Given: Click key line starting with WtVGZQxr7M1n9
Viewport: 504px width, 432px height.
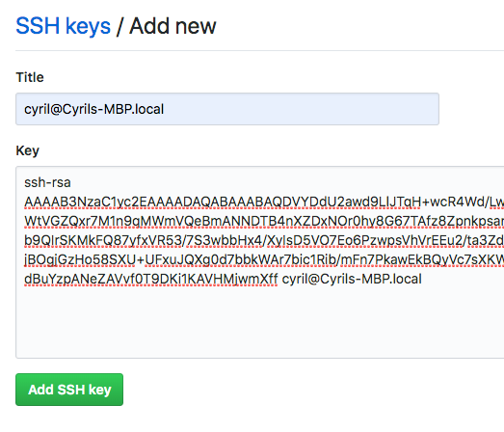Looking at the screenshot, I should pos(264,222).
